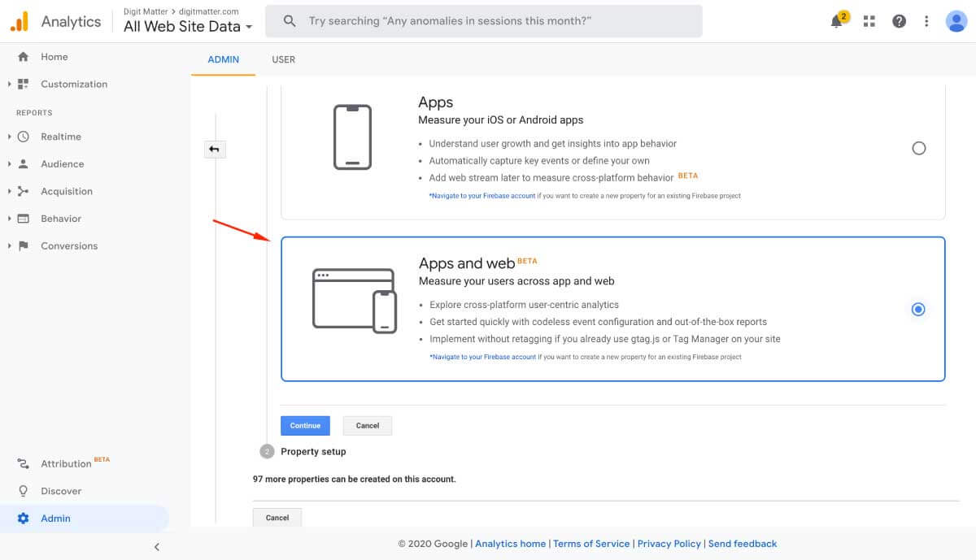Open the Google apps grid
Viewport: 976px width, 560px height.
[x=869, y=20]
